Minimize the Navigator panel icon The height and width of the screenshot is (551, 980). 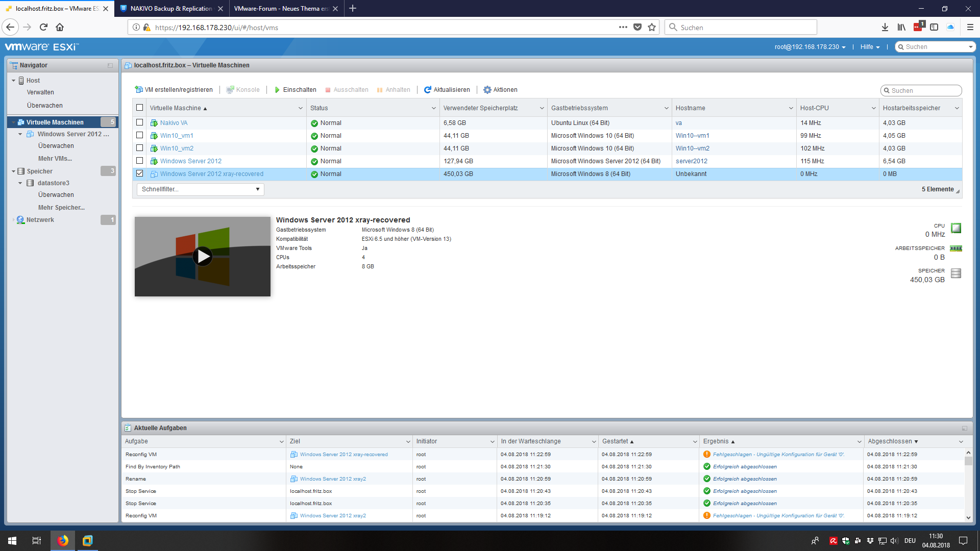point(110,65)
